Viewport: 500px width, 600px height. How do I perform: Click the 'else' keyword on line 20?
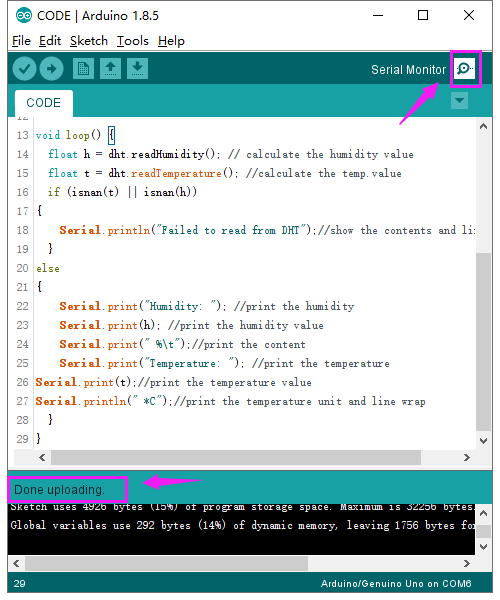(48, 269)
